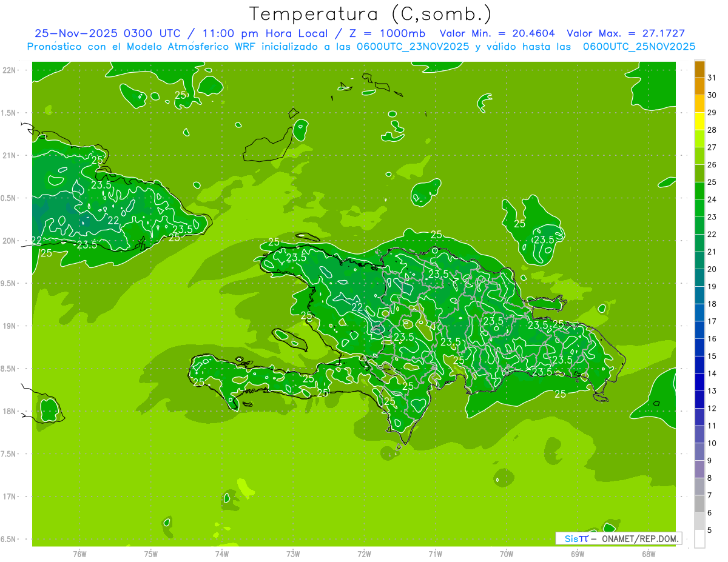The width and height of the screenshot is (728, 562).
Task: Click latitude label '1.5N'
Action: [9, 113]
